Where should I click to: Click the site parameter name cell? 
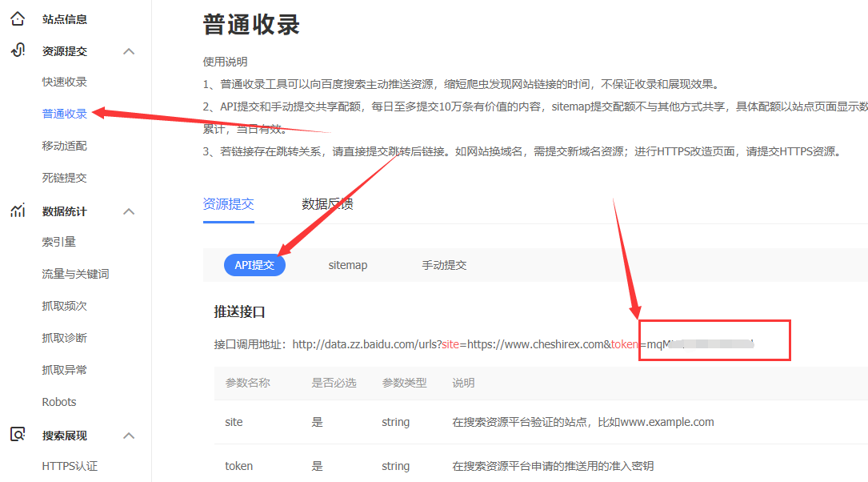(234, 422)
